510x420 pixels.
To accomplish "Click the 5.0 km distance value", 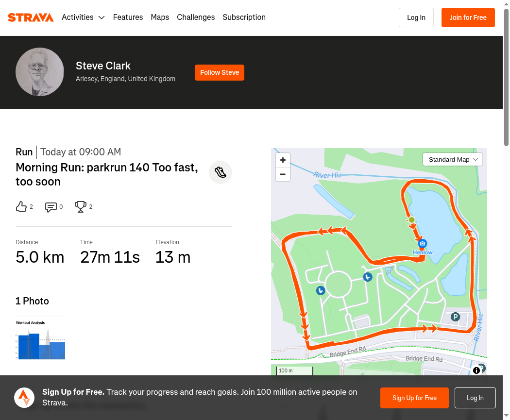I will pos(40,257).
